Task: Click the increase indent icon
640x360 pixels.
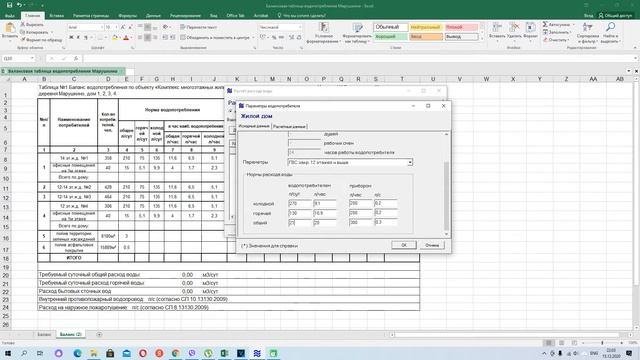Action: pyautogui.click(x=173, y=37)
